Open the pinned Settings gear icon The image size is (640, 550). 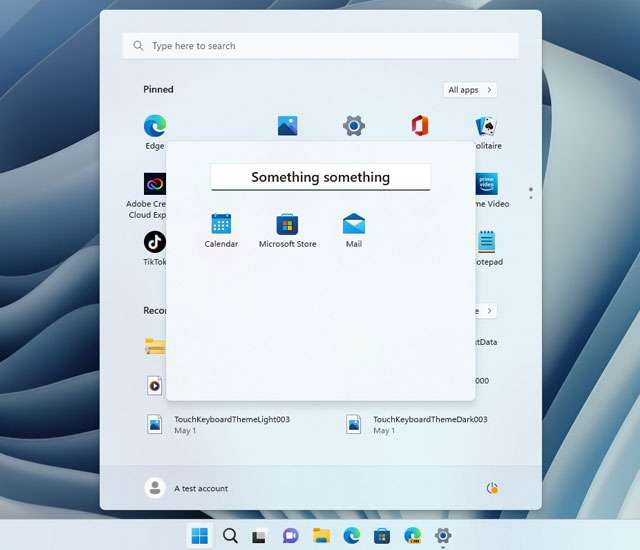353,126
